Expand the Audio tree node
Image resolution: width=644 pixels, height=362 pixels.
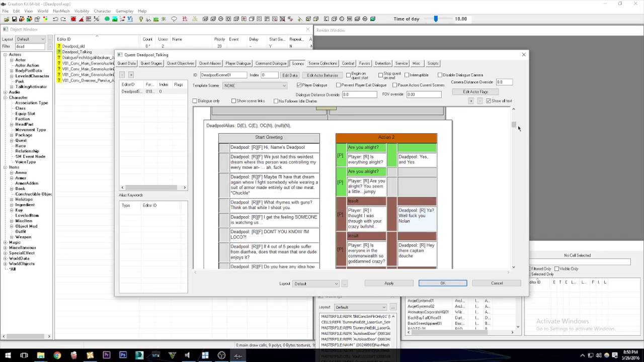pos(5,92)
